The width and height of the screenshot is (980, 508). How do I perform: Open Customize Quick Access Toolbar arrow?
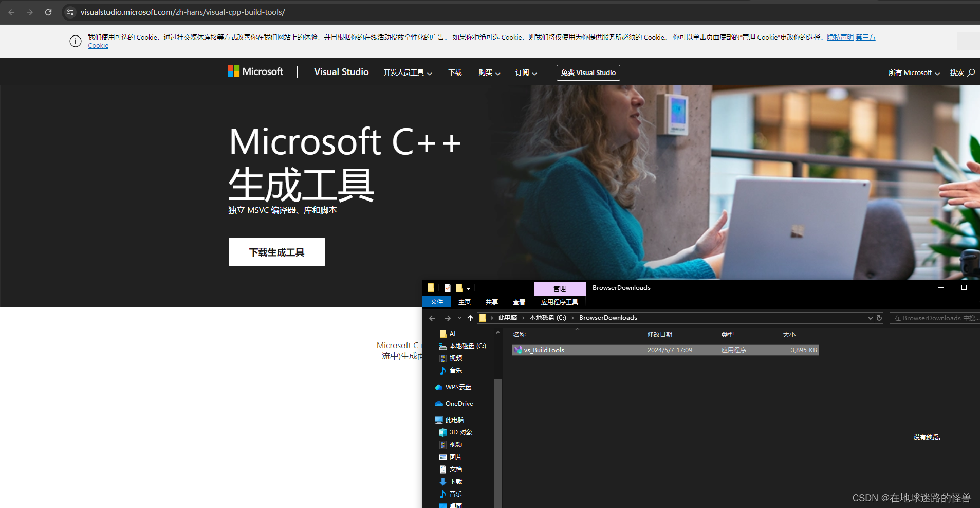pyautogui.click(x=468, y=288)
